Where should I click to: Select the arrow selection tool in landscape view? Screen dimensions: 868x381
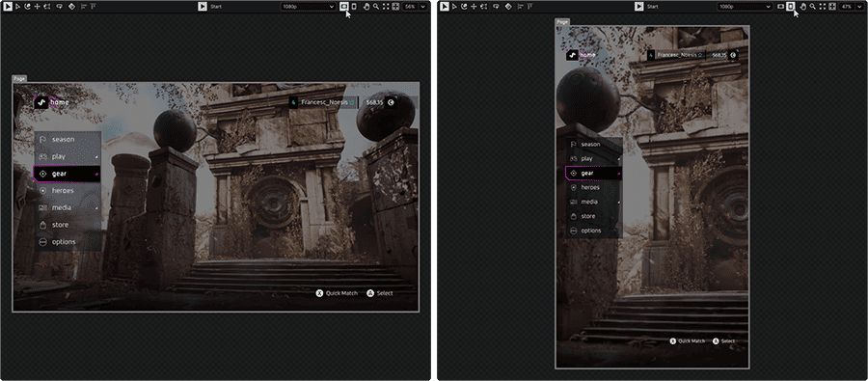pos(8,6)
